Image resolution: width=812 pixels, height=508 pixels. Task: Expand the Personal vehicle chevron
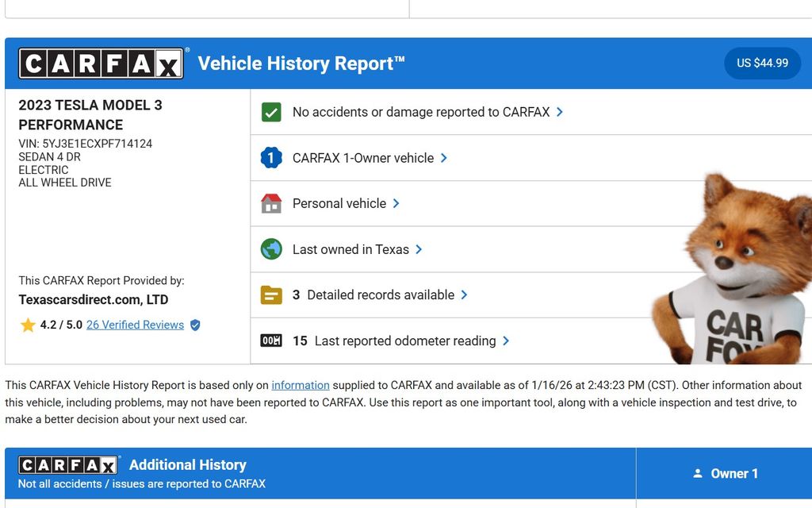(x=396, y=204)
